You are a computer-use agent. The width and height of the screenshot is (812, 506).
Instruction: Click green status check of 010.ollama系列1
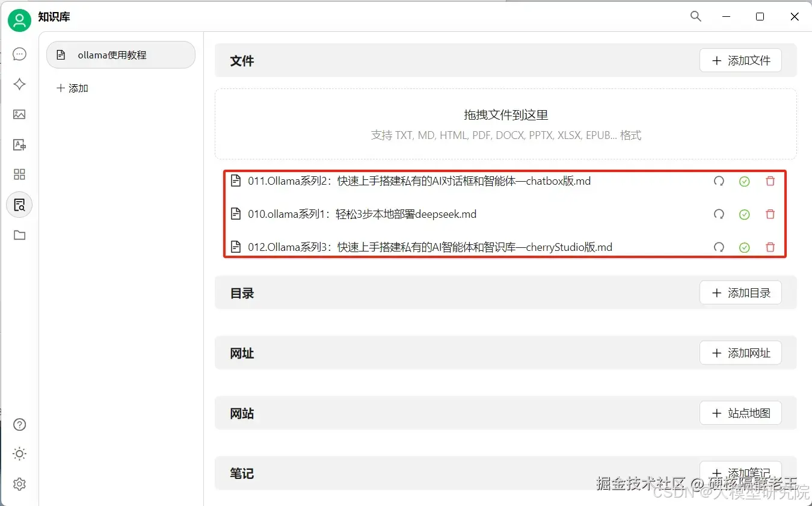click(745, 214)
